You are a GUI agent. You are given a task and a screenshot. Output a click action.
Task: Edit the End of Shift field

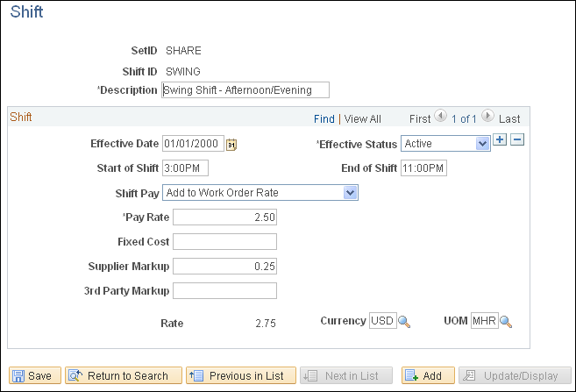(424, 168)
